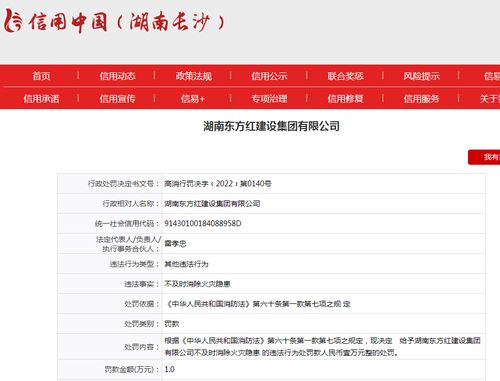
Task: Click the red 我有 button at right
Action: point(484,157)
